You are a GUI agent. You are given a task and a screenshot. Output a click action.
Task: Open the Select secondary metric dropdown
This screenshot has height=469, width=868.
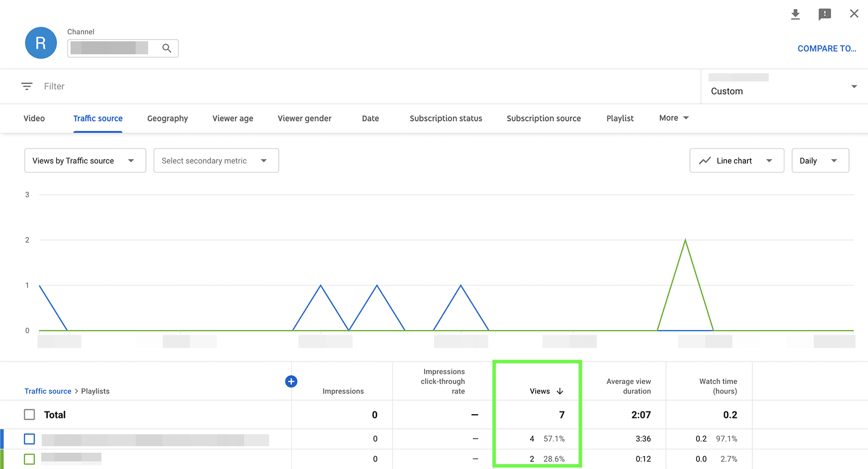[x=216, y=161]
